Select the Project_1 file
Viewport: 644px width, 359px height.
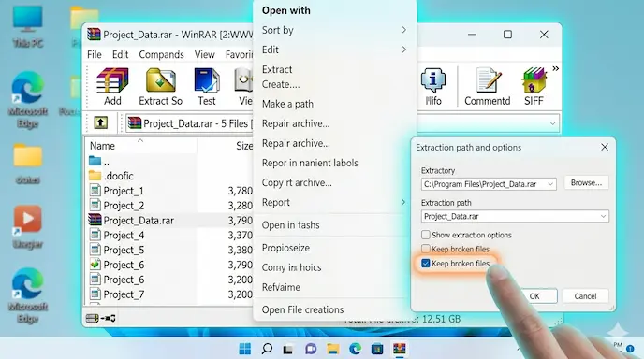click(169, 191)
